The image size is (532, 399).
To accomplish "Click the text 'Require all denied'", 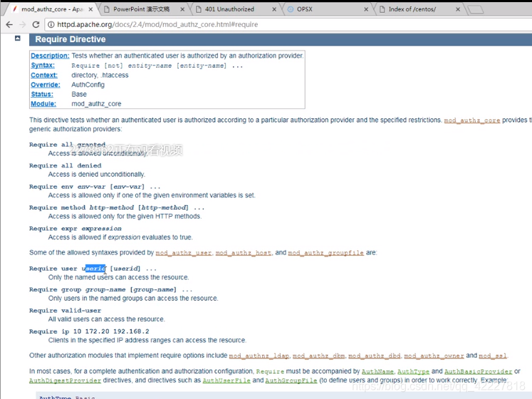I will coord(65,166).
